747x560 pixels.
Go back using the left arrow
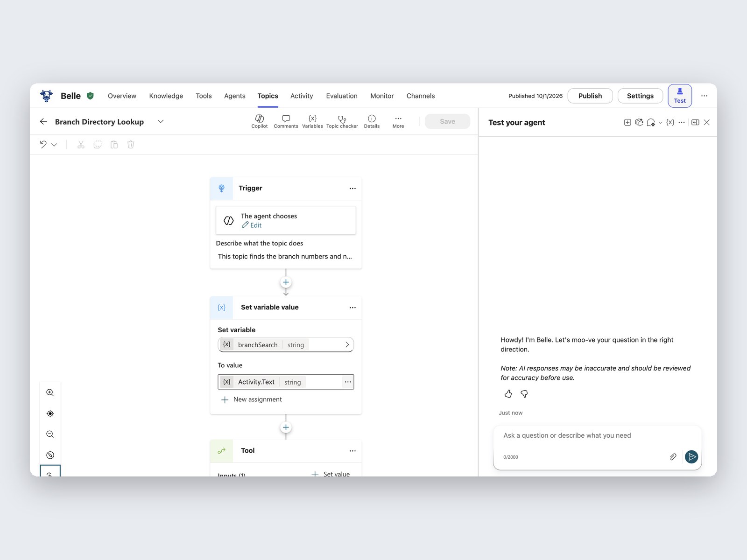pyautogui.click(x=43, y=121)
